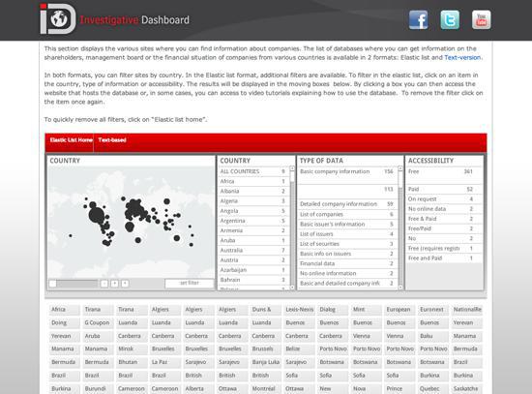The height and width of the screenshot is (394, 532).
Task: Click Type of Data list's down arrow
Action: coord(400,288)
